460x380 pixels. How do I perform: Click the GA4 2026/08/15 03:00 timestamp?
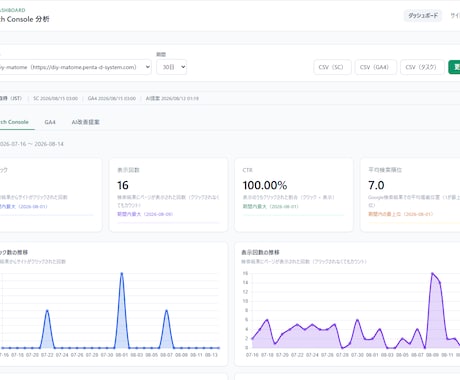(x=112, y=98)
